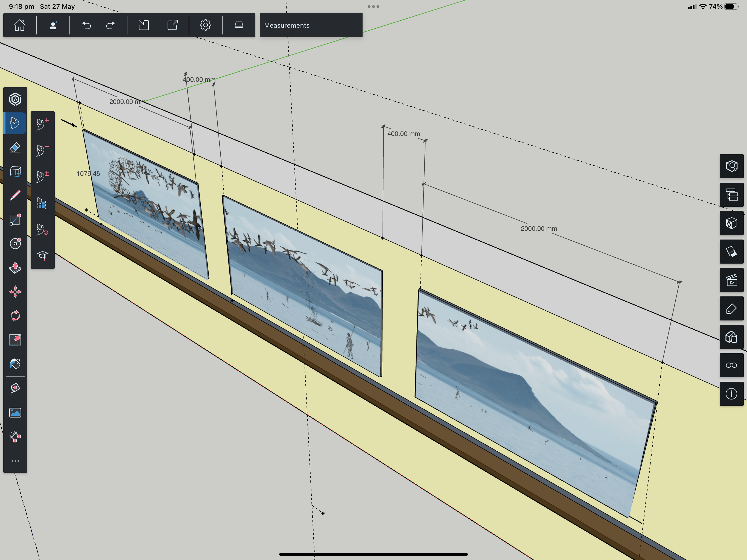Expand more tools with ellipsis button

(15, 461)
